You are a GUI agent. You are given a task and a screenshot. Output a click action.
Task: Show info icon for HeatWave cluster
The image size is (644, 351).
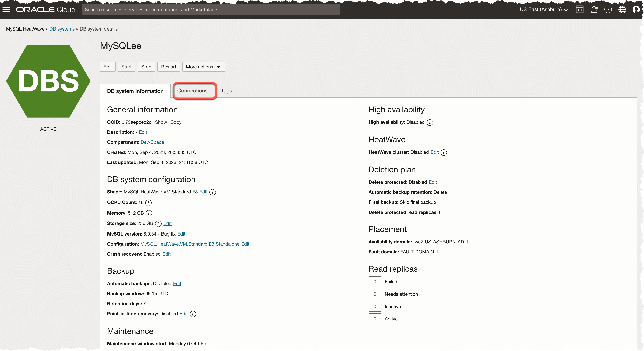tap(444, 152)
